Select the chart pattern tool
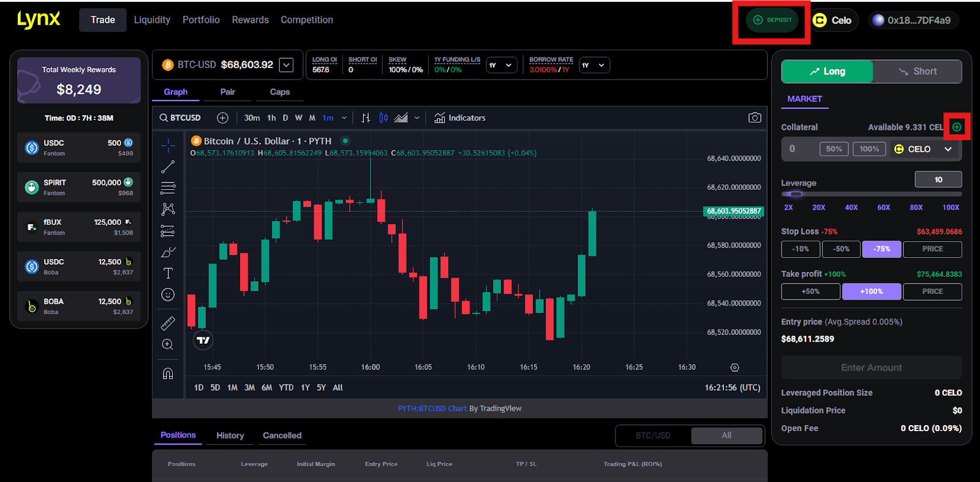Screen dimensions: 980x482 168,209
